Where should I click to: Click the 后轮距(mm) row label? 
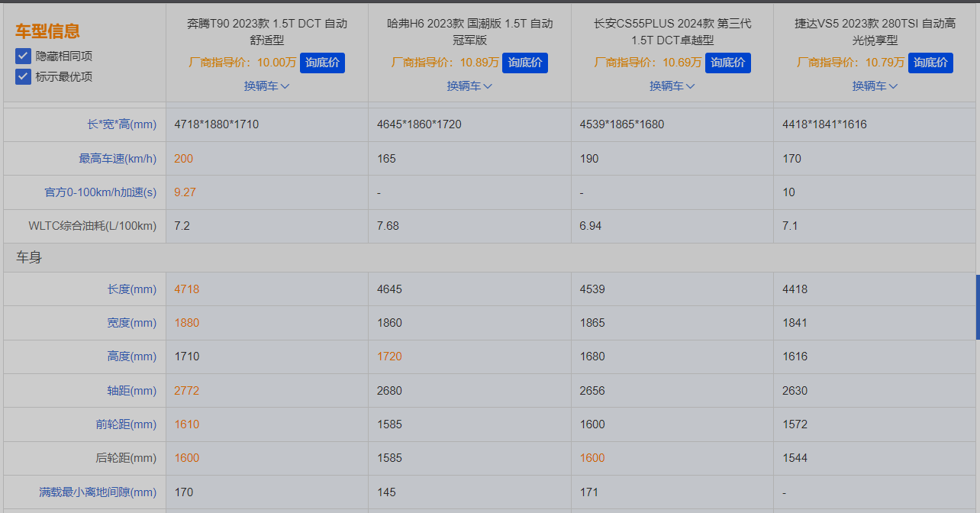pyautogui.click(x=127, y=458)
